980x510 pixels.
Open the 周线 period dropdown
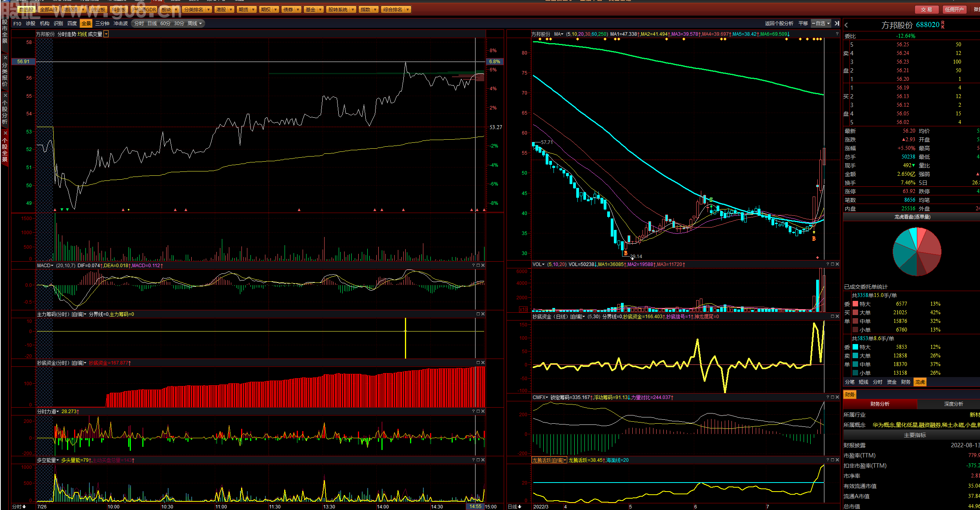click(195, 24)
